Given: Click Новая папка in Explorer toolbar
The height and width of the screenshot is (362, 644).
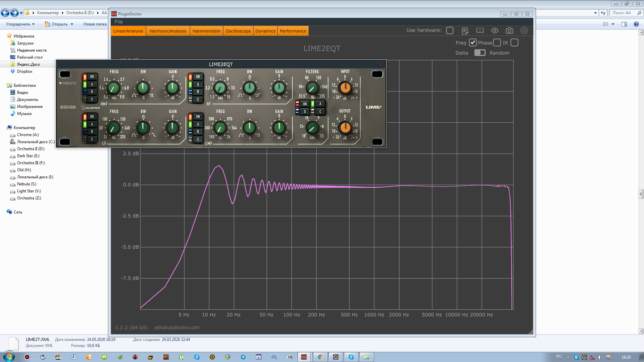Looking at the screenshot, I should (x=95, y=24).
